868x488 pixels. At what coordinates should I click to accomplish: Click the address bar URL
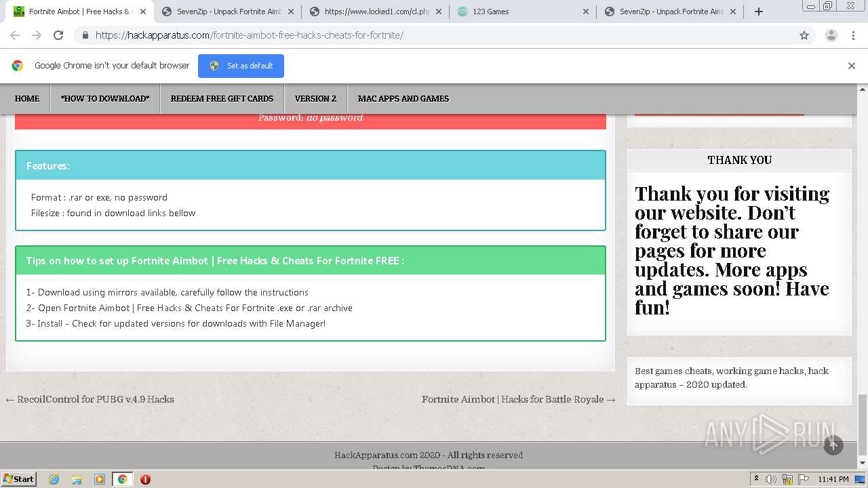(249, 35)
